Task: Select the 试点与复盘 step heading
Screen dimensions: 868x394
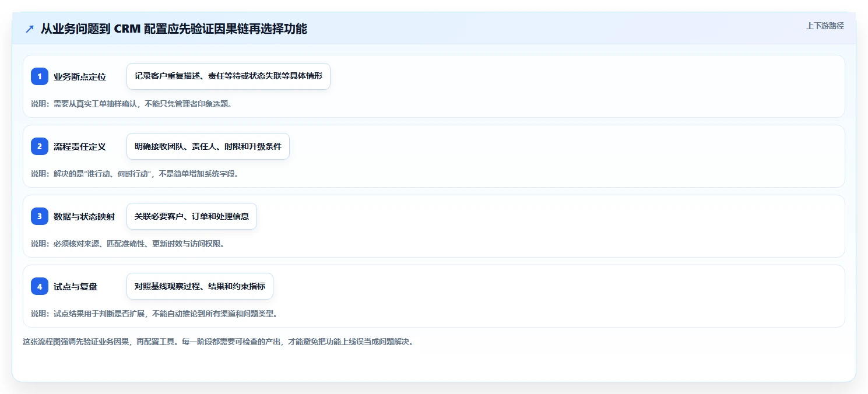Action: coord(76,286)
